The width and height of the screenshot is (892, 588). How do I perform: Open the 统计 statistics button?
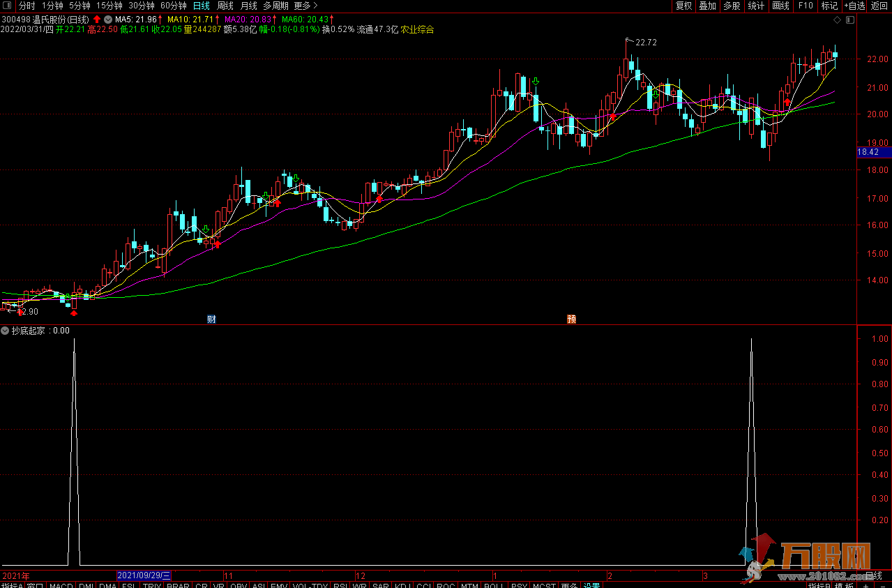[x=755, y=6]
